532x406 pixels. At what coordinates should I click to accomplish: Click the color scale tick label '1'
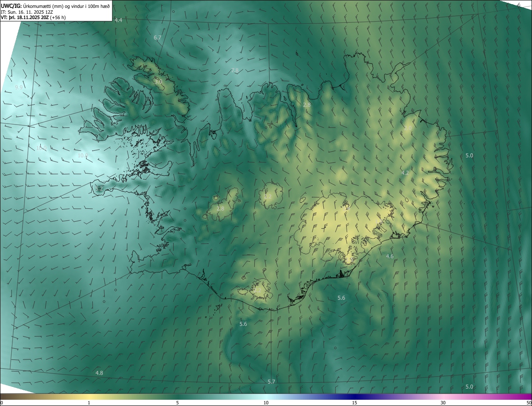tap(89, 403)
